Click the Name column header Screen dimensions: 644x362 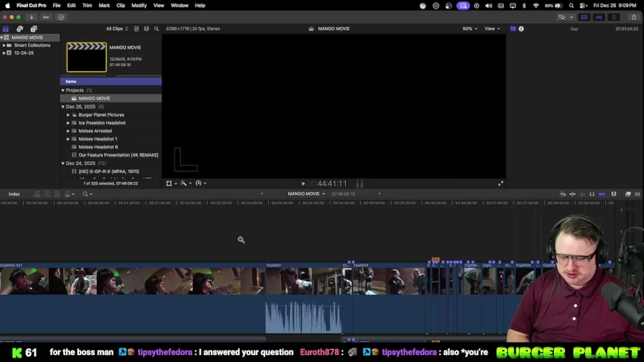pyautogui.click(x=111, y=81)
